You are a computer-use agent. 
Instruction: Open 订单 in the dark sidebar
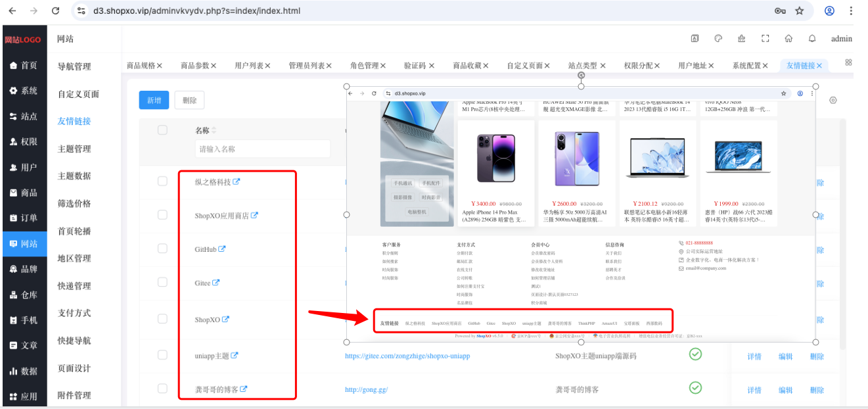coord(24,218)
